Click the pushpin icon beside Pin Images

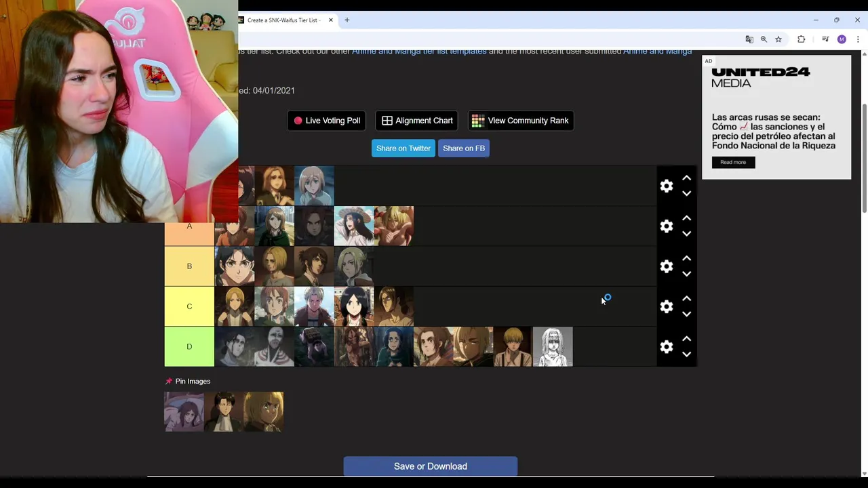[169, 382]
